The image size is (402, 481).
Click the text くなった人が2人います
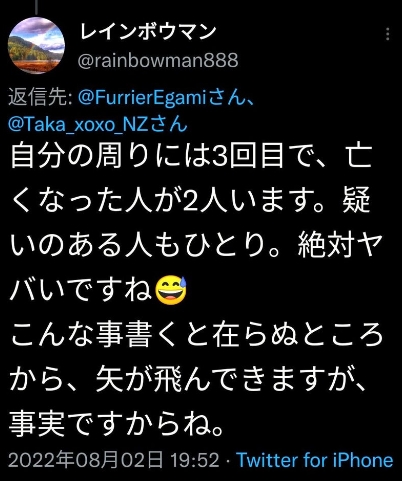167,201
